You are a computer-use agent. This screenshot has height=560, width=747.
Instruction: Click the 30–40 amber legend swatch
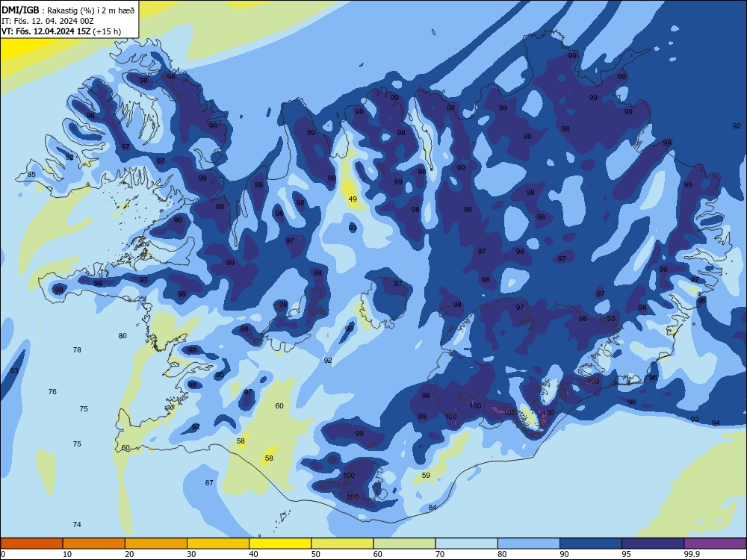[218, 544]
